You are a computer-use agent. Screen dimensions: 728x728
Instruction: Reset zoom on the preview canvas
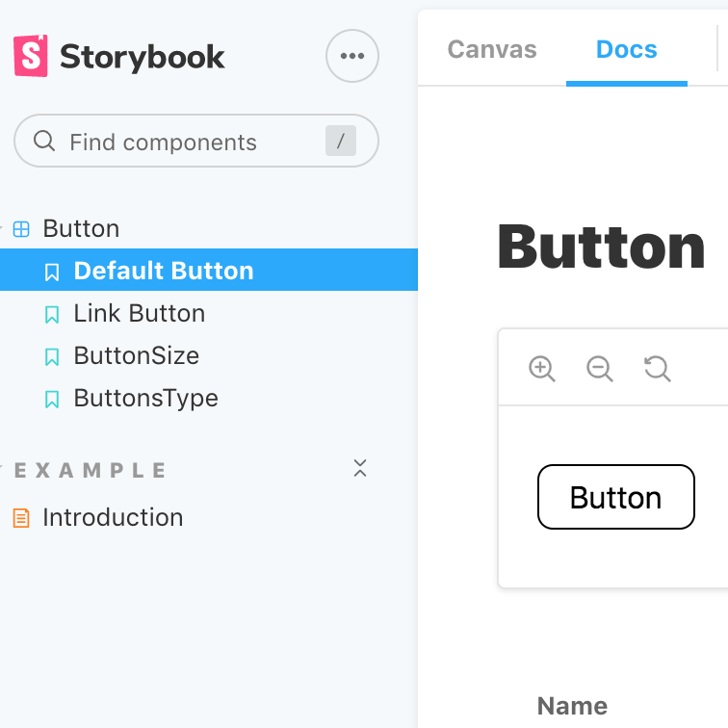click(658, 369)
